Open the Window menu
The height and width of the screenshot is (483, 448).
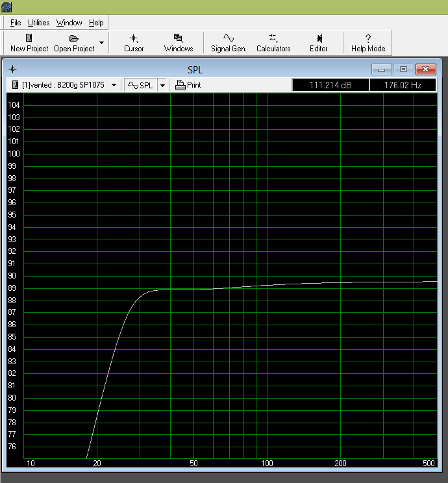pyautogui.click(x=69, y=23)
